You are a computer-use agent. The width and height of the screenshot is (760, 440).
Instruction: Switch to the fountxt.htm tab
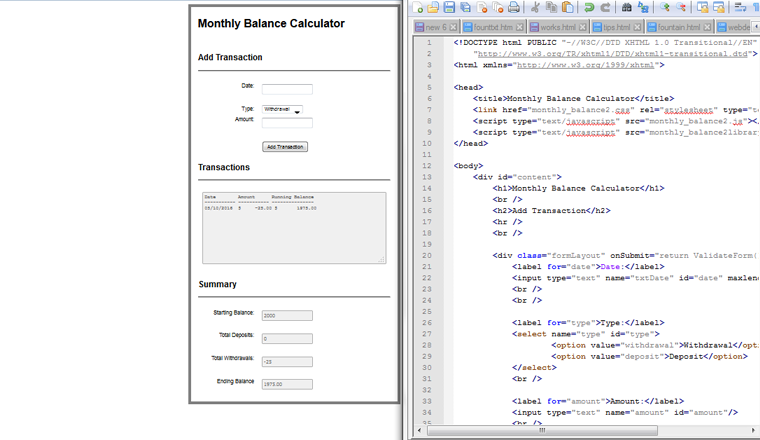click(x=492, y=28)
